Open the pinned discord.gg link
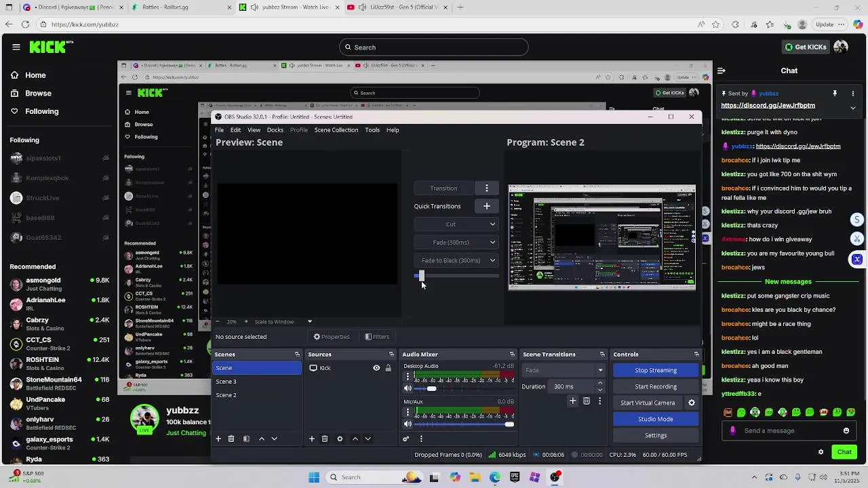The width and height of the screenshot is (868, 488). click(x=768, y=106)
